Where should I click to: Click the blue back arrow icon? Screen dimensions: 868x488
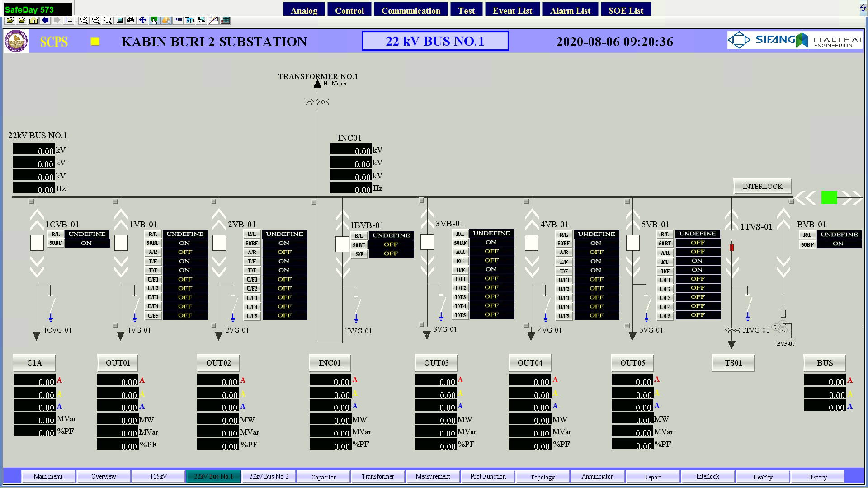[x=45, y=20]
